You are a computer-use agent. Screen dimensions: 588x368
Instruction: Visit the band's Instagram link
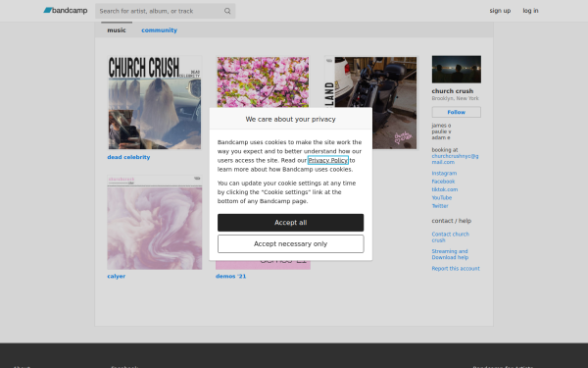tap(444, 173)
